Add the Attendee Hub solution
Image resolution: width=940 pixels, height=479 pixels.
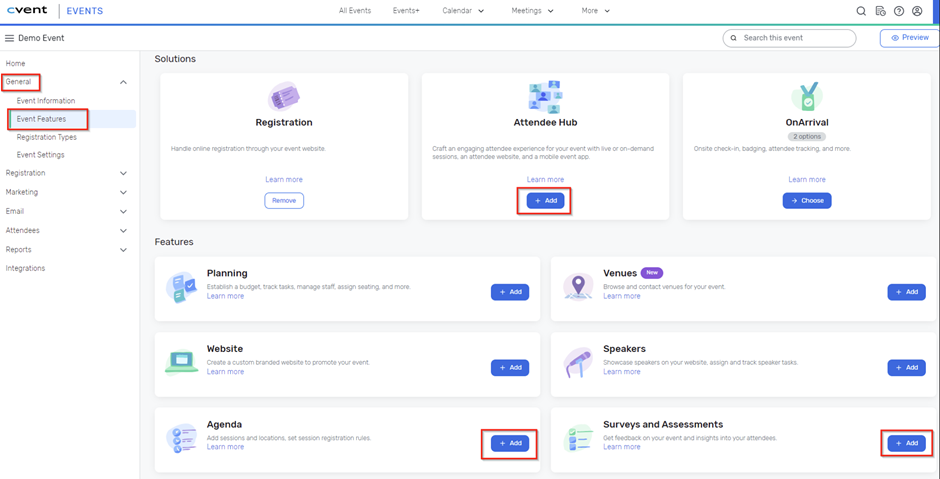(546, 200)
